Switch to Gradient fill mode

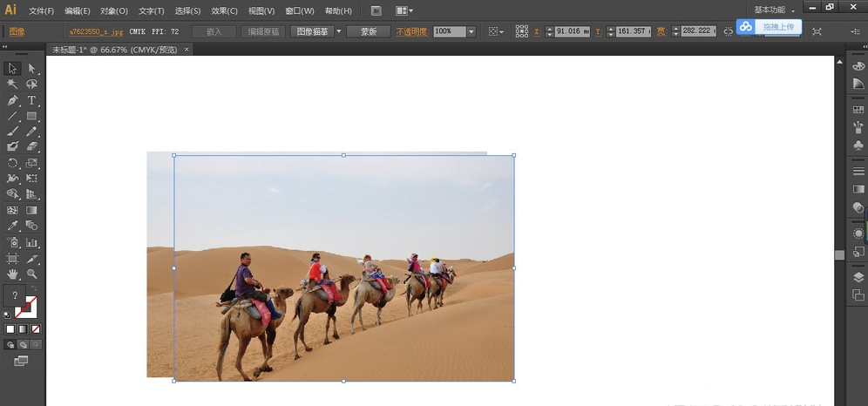(23, 329)
